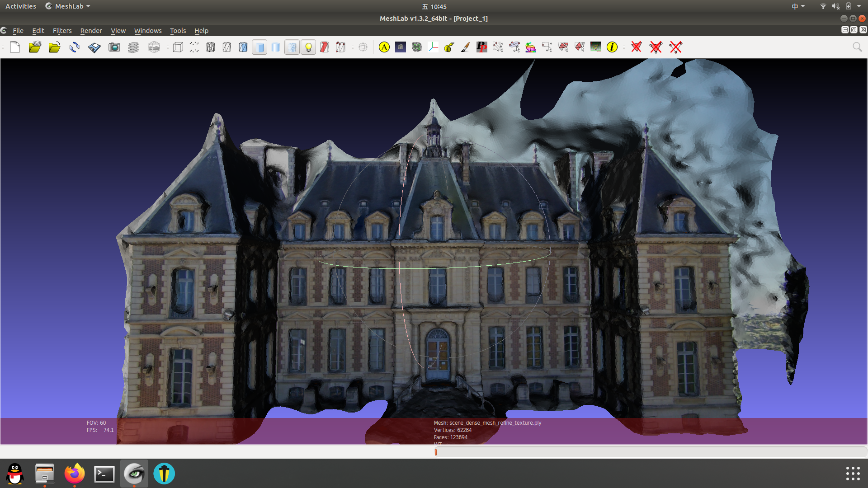868x488 pixels.
Task: Open the raster view globe icon
Action: point(154,47)
